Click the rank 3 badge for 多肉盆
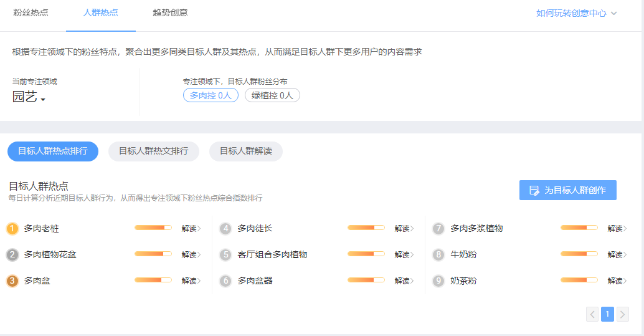644x336 pixels. (12, 281)
